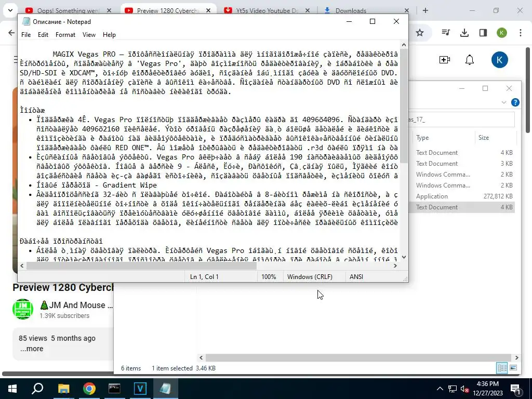Open the JM And Mouse channel avatar

pos(23,309)
